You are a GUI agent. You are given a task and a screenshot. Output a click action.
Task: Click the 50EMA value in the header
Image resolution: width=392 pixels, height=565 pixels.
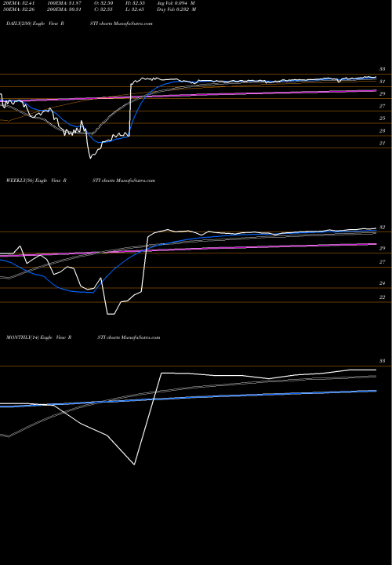(18, 9)
